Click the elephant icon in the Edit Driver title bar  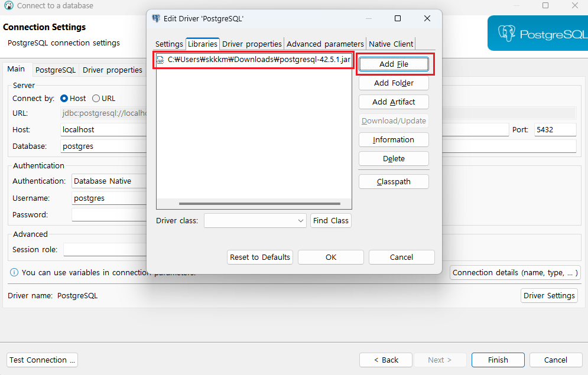(x=156, y=18)
